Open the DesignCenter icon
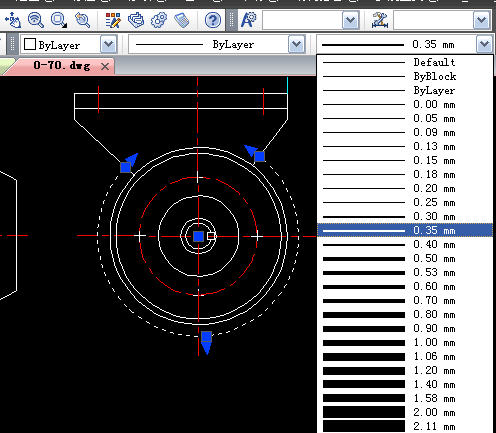Viewport: 496px width, 433px height. 136,20
